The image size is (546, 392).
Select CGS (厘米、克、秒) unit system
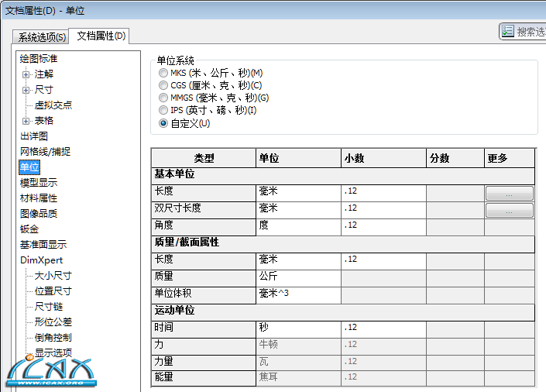[163, 85]
